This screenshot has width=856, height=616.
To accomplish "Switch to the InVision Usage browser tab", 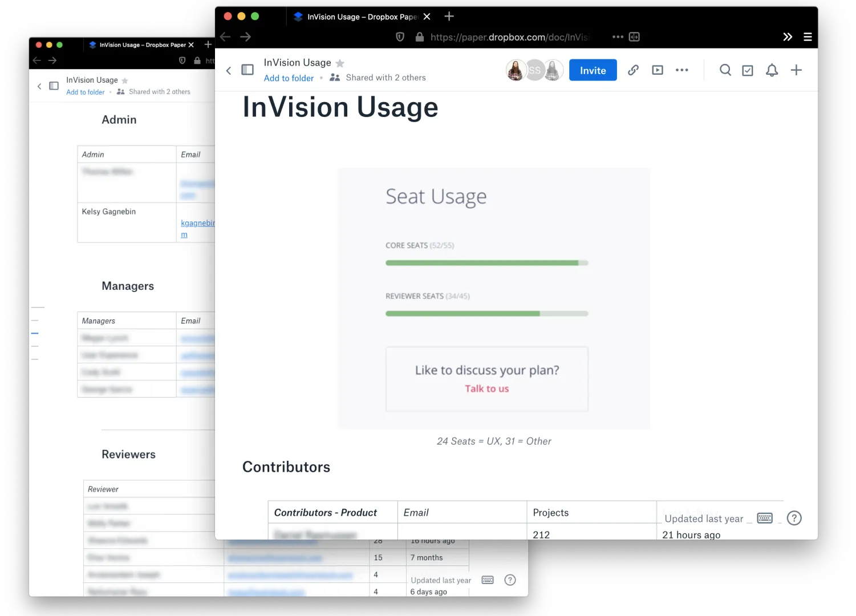I will pyautogui.click(x=359, y=17).
